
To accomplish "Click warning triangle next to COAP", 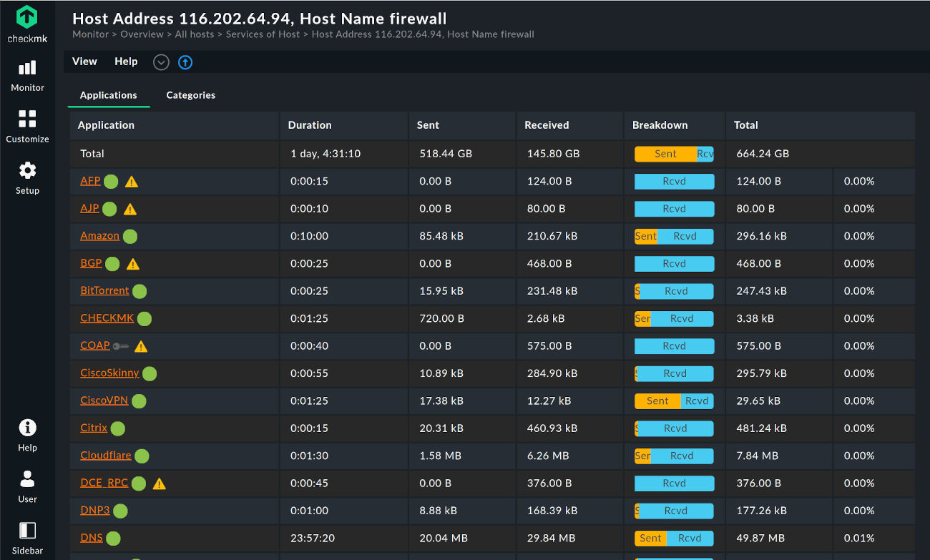I will click(141, 346).
